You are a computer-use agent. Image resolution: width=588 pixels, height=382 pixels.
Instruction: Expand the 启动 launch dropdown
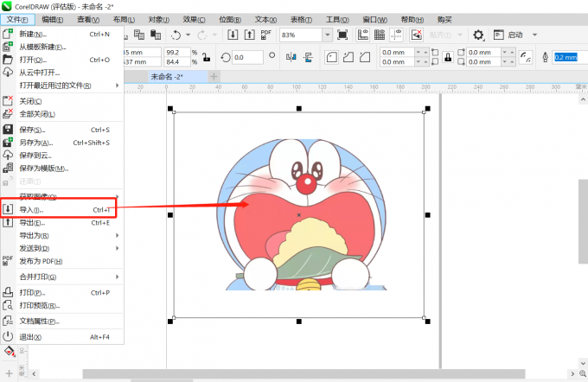pyautogui.click(x=534, y=35)
